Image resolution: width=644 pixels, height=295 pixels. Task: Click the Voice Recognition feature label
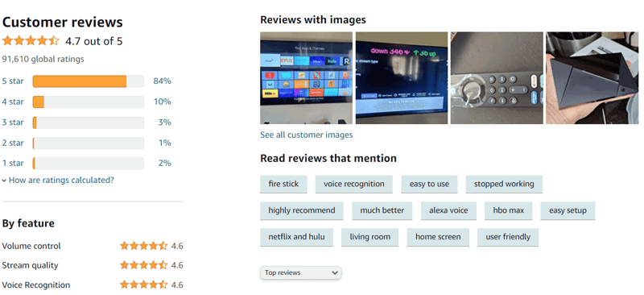tap(35, 285)
